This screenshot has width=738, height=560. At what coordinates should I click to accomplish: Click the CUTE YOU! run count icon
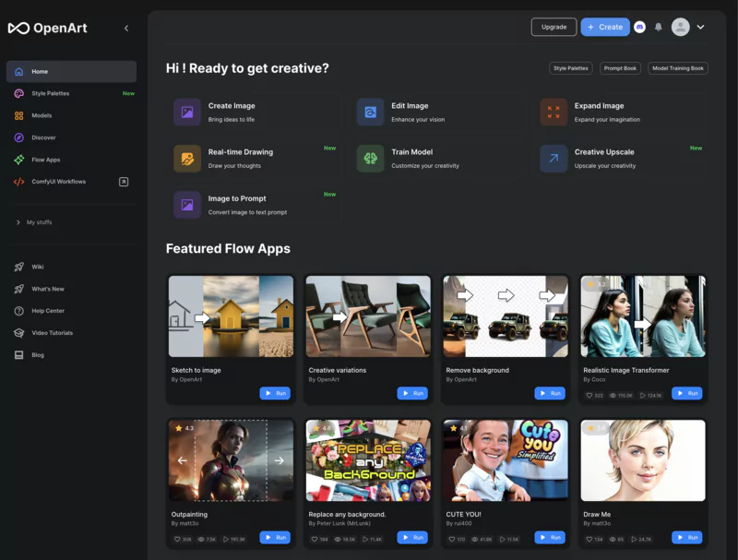502,540
